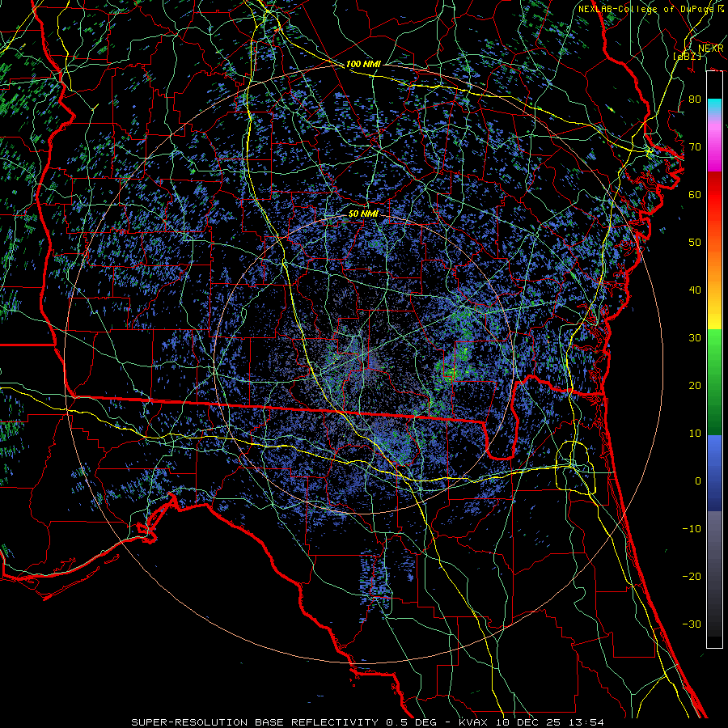This screenshot has width=728, height=728.
Task: Click the 80 value on the dBZ scale
Action: pos(695,99)
